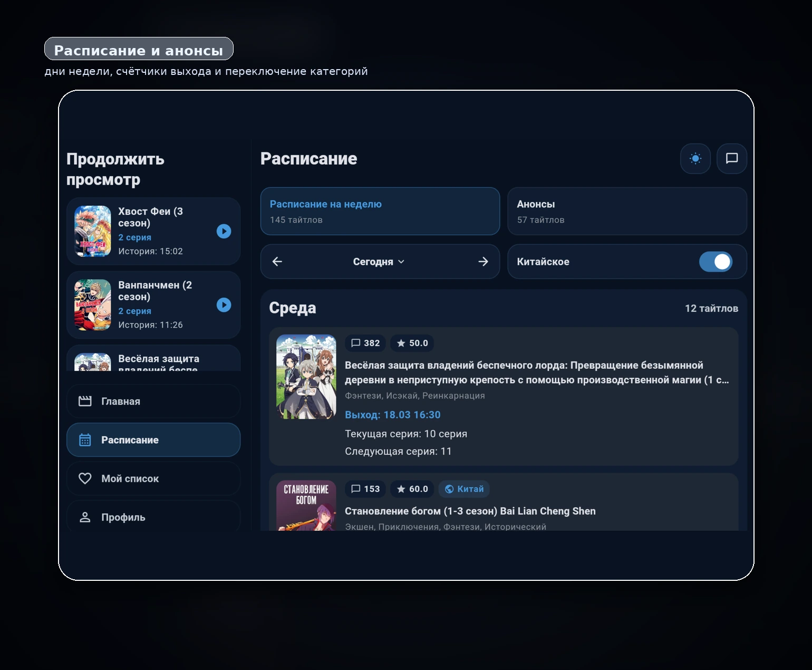The image size is (812, 670).
Task: Open Становление богом title link
Action: [470, 511]
